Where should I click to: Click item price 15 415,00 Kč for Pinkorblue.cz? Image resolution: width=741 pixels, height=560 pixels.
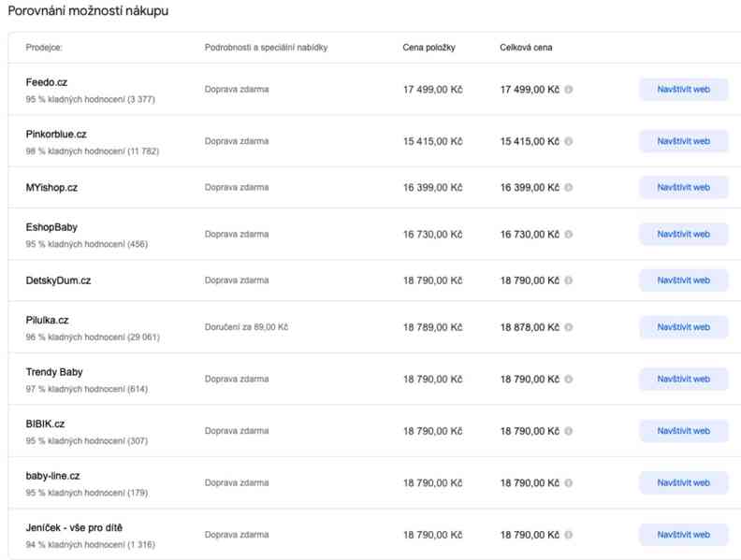click(x=433, y=141)
